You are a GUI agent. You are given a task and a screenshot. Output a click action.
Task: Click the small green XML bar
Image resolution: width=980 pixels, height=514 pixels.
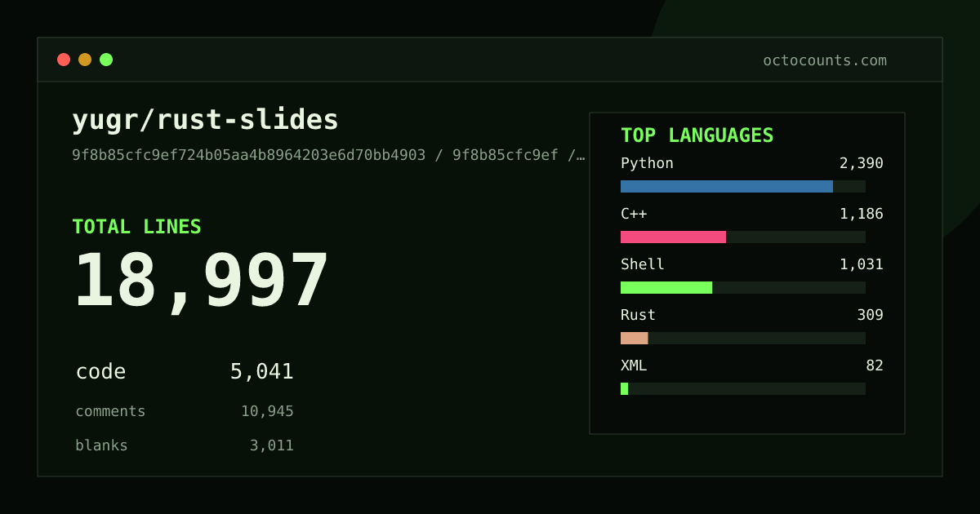[624, 388]
